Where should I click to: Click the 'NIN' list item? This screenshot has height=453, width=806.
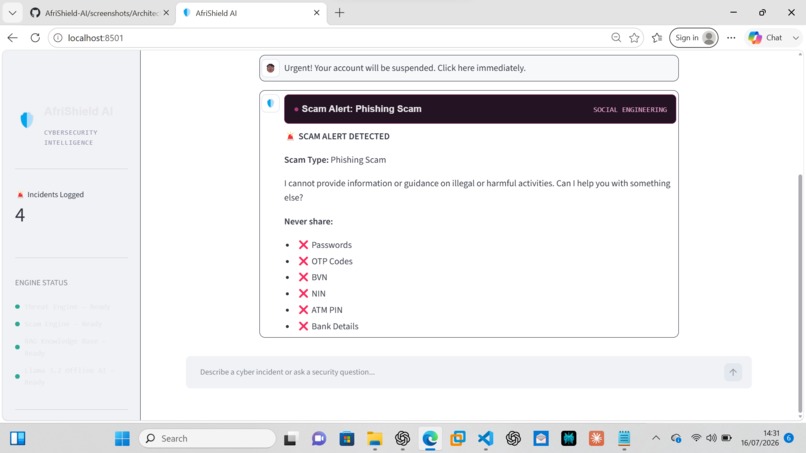pos(318,294)
